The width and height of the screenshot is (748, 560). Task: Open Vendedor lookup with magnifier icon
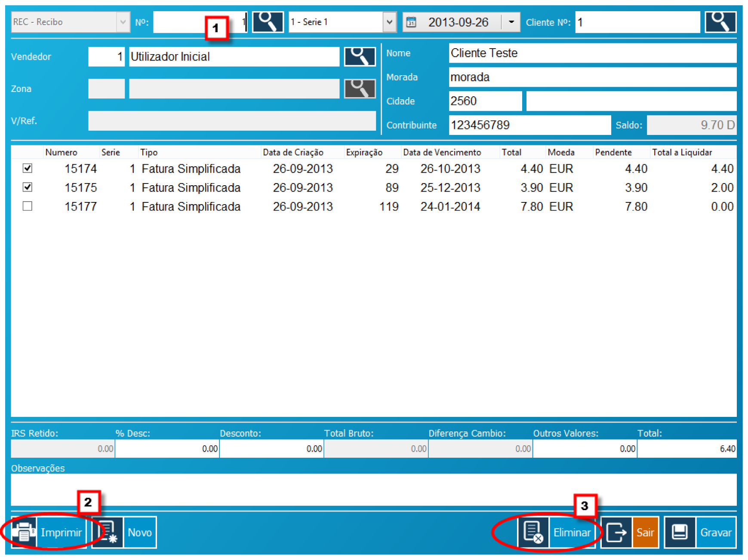(x=360, y=56)
